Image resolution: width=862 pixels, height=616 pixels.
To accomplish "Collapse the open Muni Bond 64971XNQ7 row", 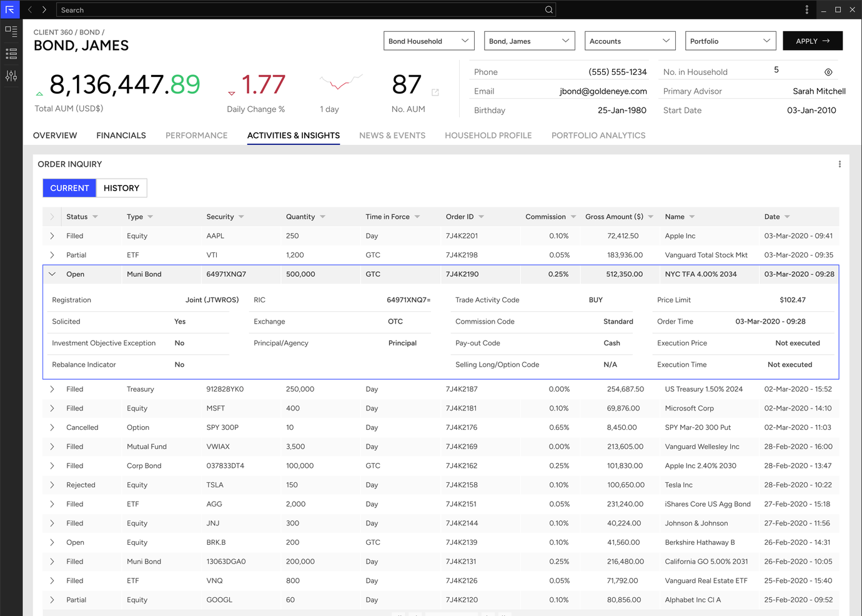I will [52, 274].
